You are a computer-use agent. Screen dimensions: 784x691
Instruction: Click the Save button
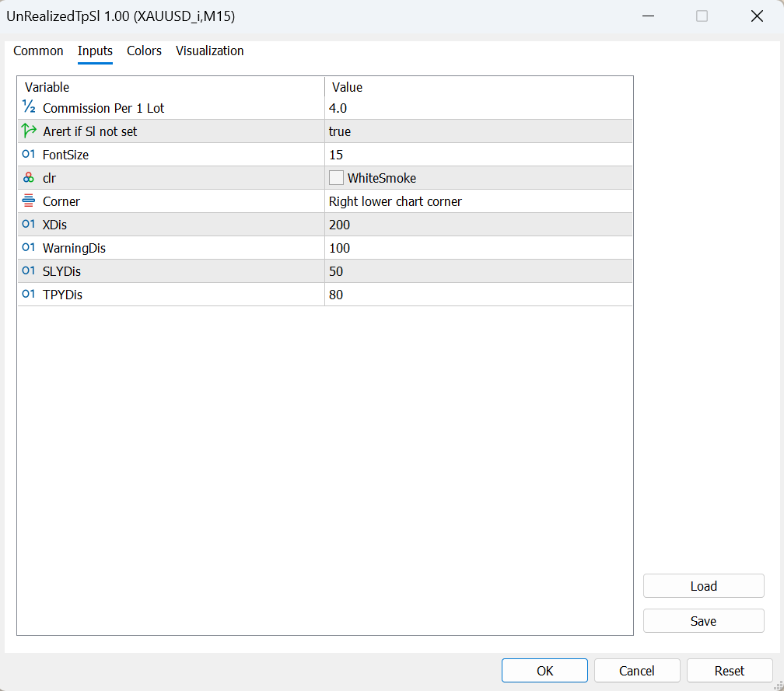[703, 621]
